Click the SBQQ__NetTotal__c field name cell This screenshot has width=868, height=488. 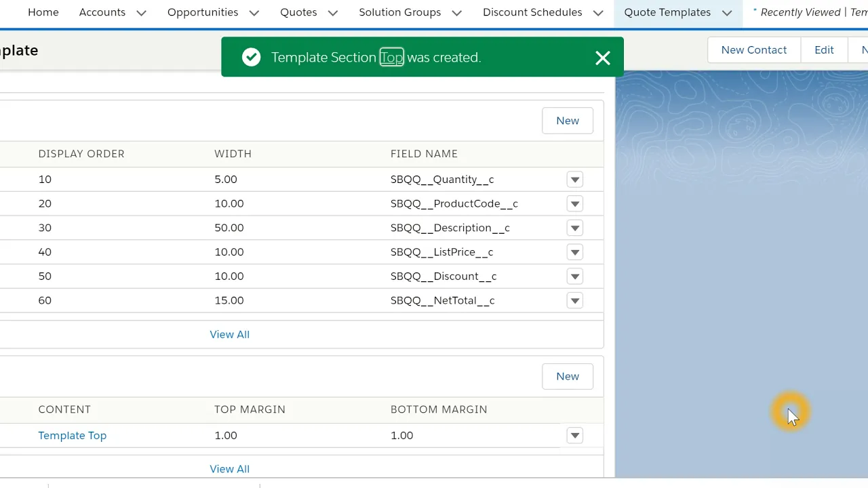443,300
